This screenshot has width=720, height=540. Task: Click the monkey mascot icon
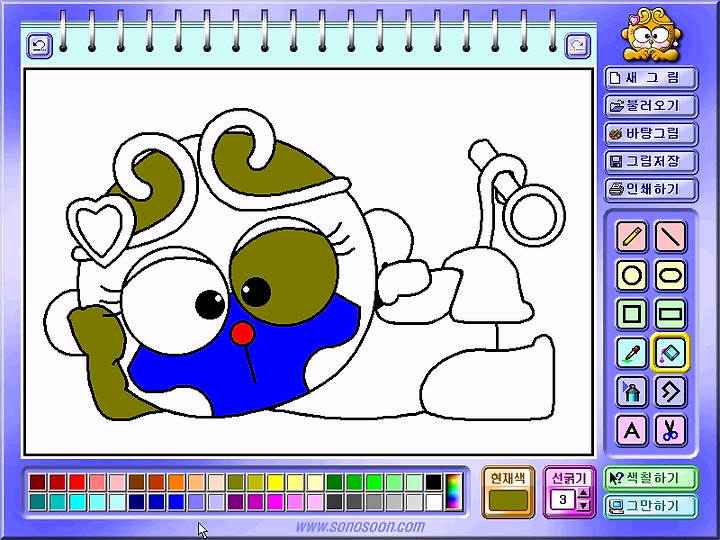coord(651,34)
